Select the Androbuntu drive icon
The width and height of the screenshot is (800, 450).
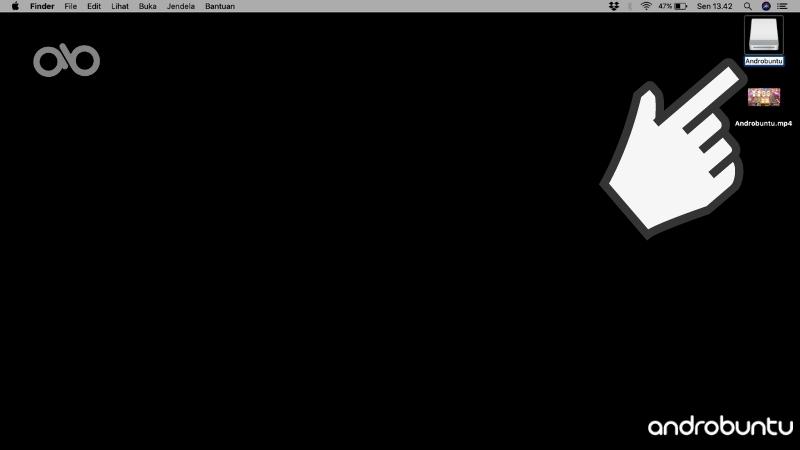(x=764, y=35)
